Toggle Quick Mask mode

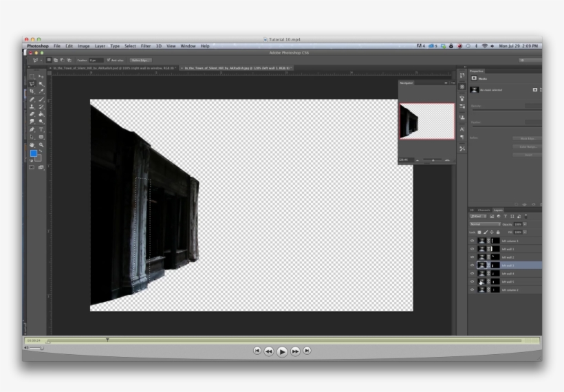pos(32,167)
